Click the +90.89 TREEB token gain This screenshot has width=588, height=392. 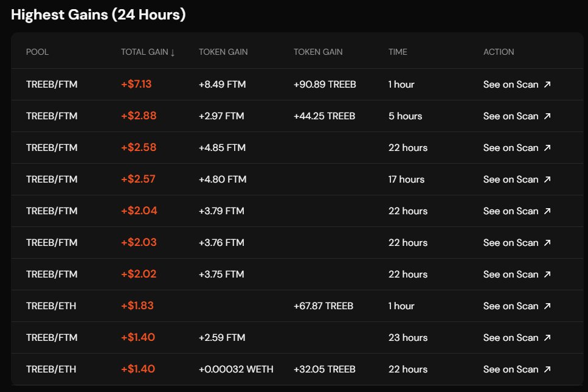pyautogui.click(x=325, y=85)
